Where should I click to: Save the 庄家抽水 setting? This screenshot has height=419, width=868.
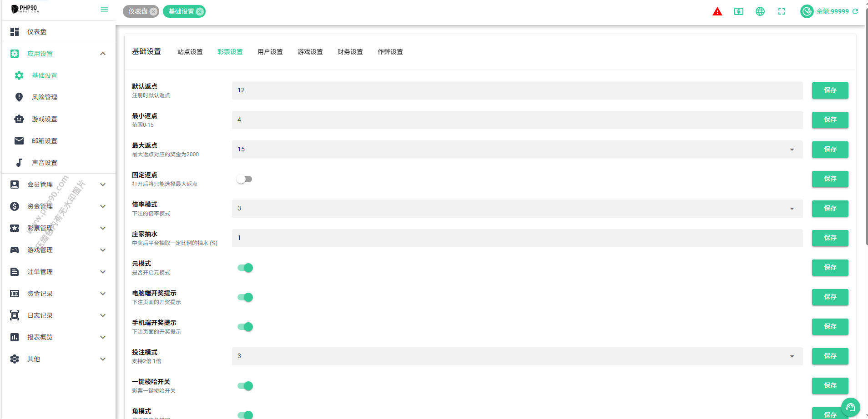[830, 238]
